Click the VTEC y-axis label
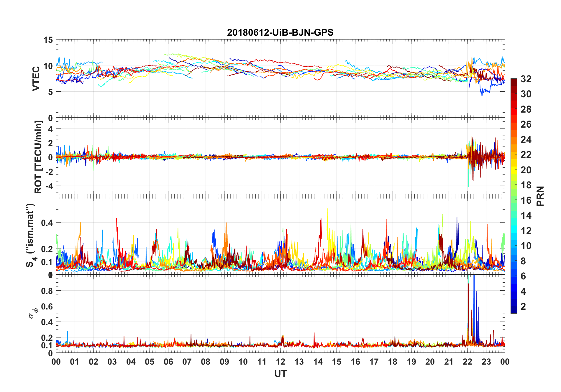Image resolution: width=561 pixels, height=392 pixels. coord(36,79)
